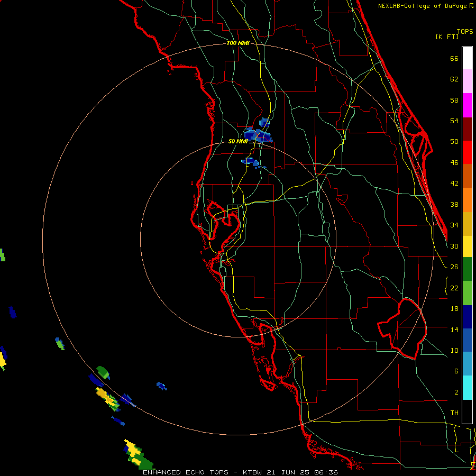Select the 22 legend value
The width and height of the screenshot is (476, 476).
click(454, 288)
